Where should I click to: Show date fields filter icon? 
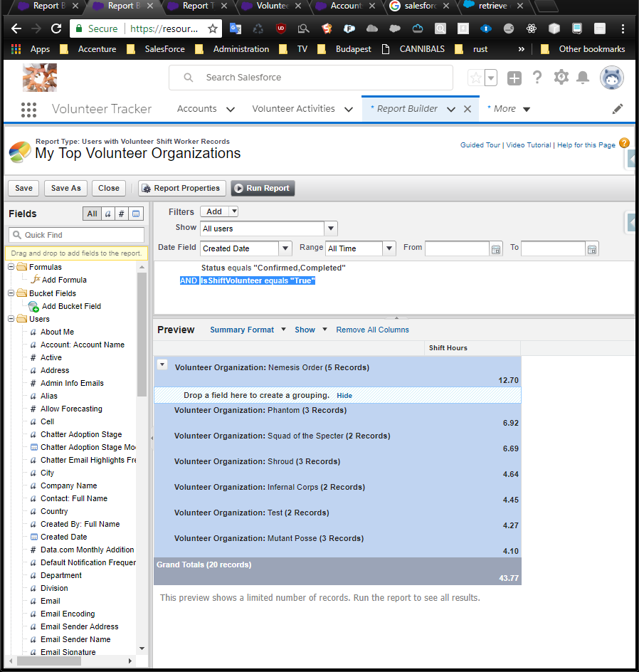click(136, 214)
